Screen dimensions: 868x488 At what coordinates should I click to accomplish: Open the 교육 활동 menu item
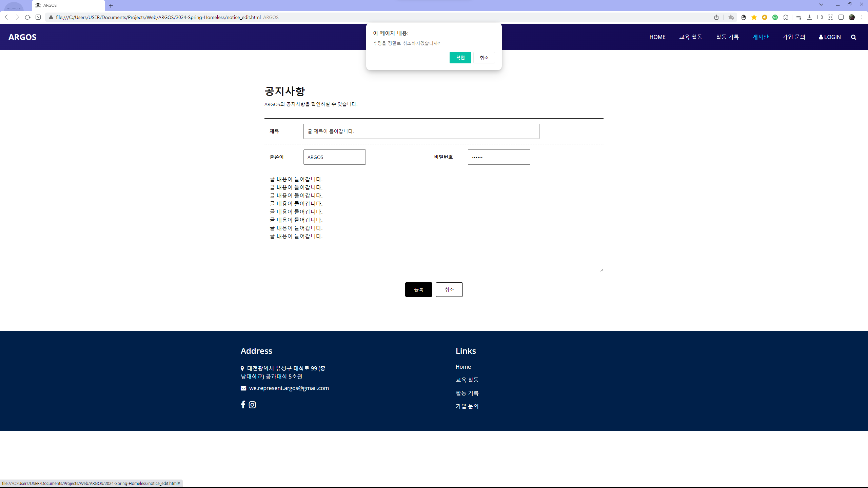tap(690, 37)
